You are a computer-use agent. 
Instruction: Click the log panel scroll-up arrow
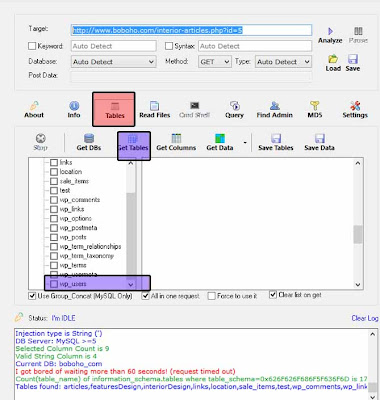click(x=372, y=334)
